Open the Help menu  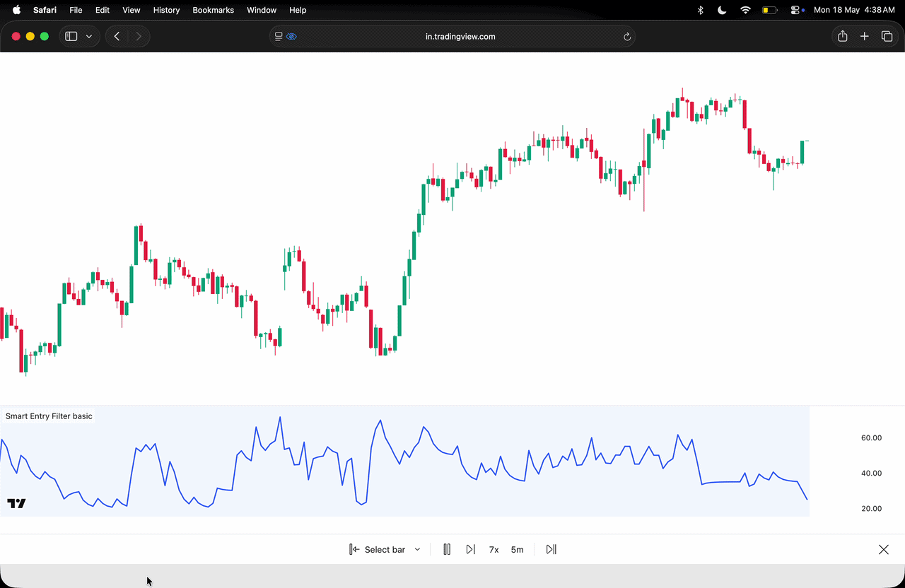pyautogui.click(x=298, y=10)
